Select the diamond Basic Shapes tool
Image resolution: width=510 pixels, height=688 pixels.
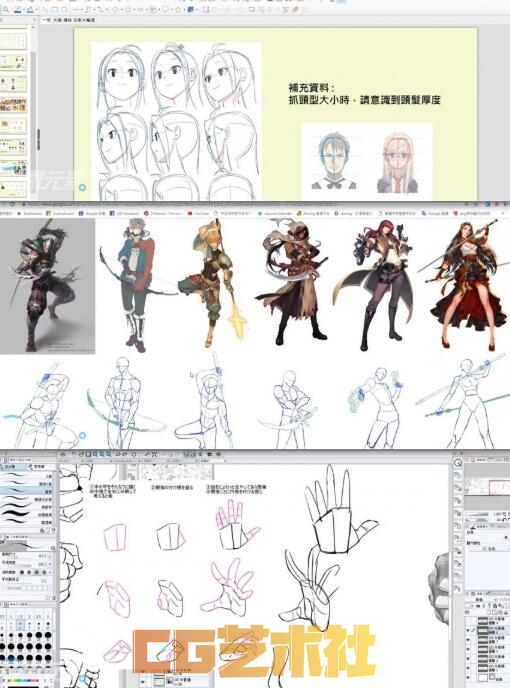115,10
